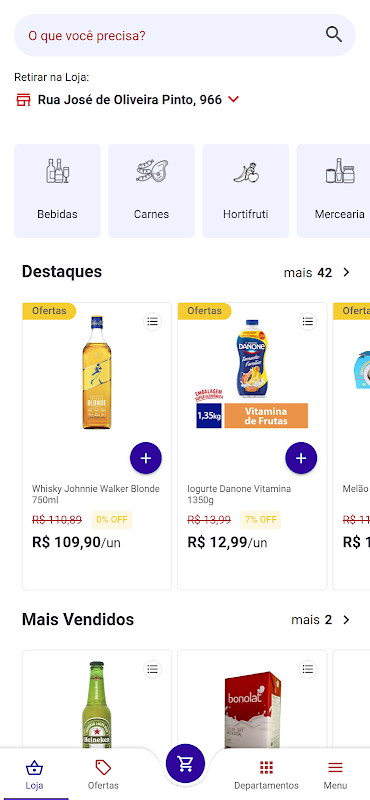Open list icon on Danone yogurt card
370x800 pixels.
(x=307, y=321)
